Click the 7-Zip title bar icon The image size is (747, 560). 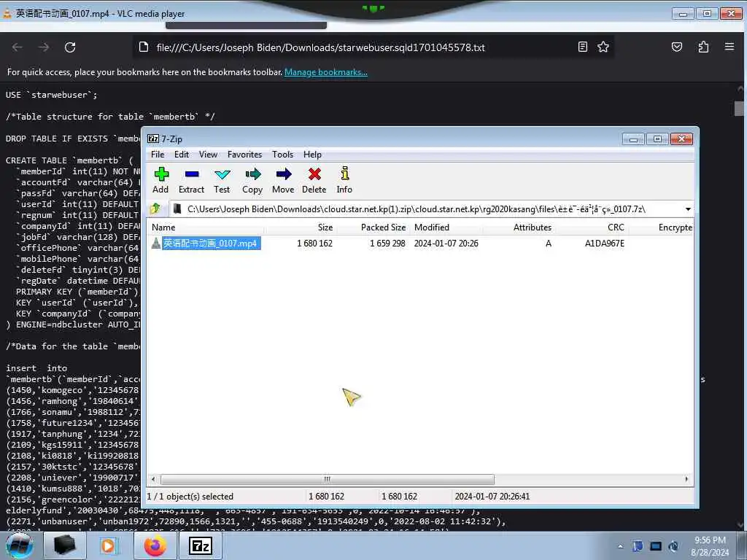(x=153, y=139)
